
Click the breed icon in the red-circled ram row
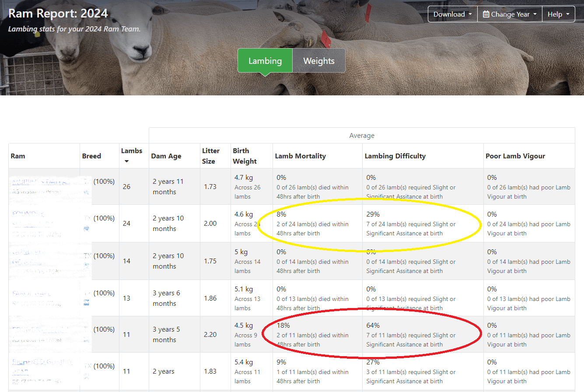(x=86, y=340)
